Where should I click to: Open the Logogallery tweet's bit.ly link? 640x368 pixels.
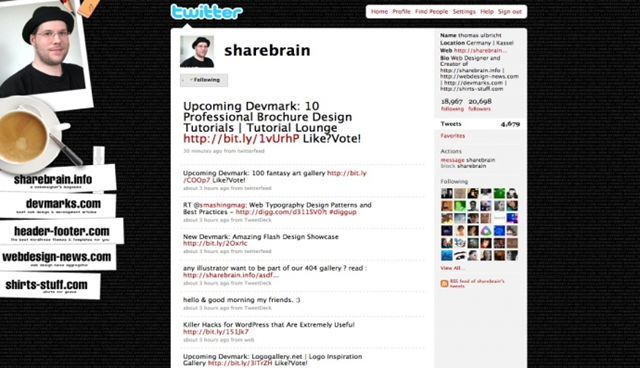(240, 363)
